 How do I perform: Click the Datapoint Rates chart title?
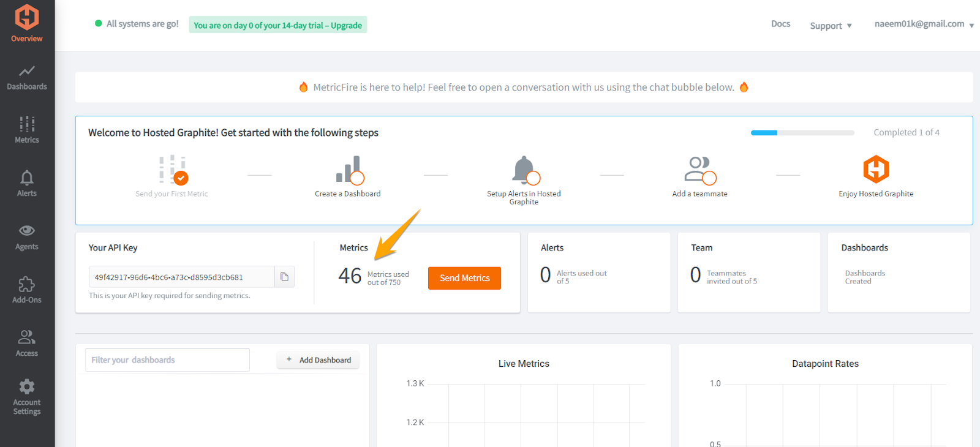(825, 364)
